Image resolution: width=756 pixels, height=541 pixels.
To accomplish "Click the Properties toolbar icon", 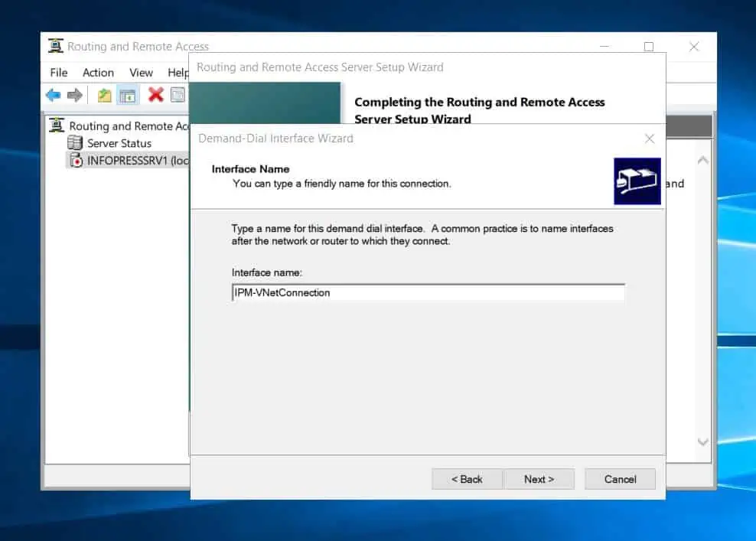I will (178, 95).
